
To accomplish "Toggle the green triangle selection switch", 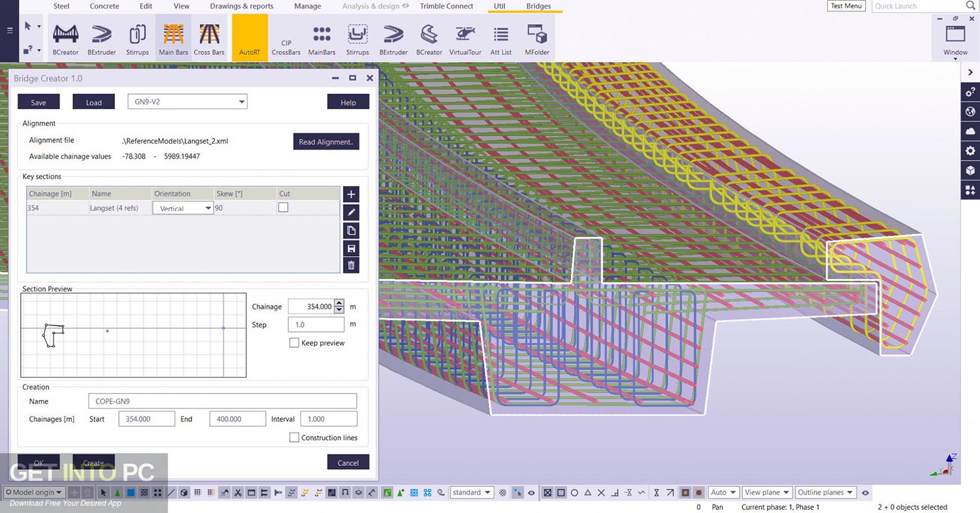I will (118, 493).
